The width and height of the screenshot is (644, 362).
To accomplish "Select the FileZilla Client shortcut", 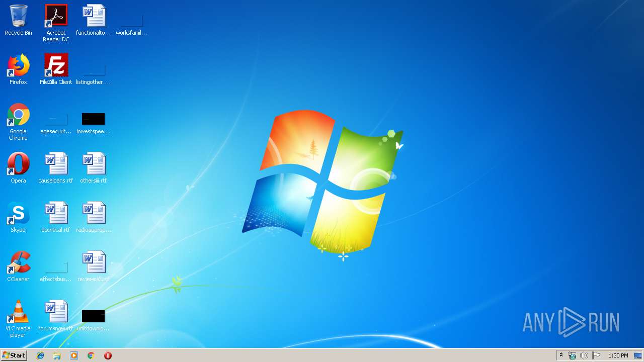I will pos(56,69).
